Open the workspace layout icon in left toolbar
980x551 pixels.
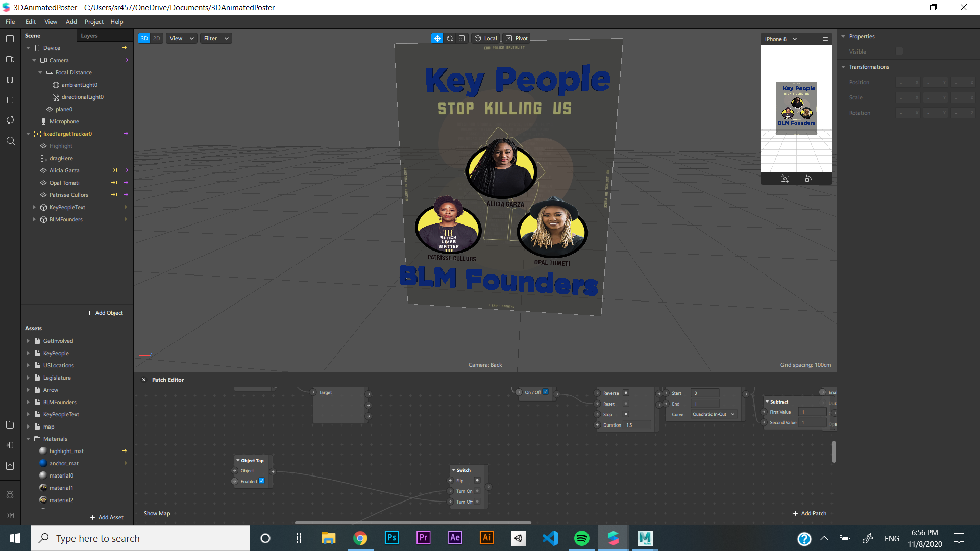coord(10,39)
